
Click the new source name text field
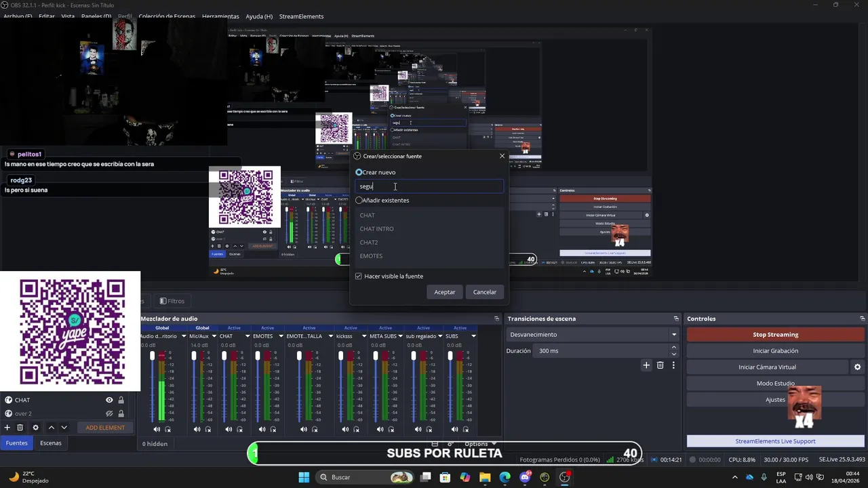429,186
